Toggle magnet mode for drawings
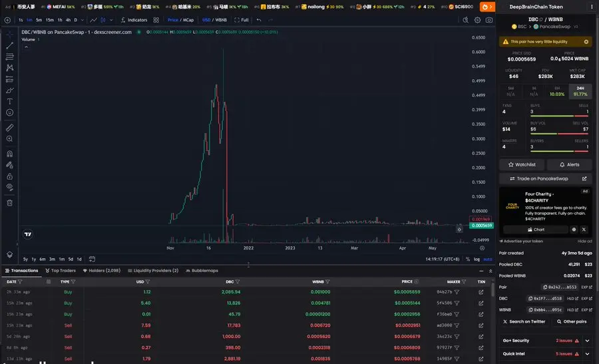599x364 pixels. 9,154
